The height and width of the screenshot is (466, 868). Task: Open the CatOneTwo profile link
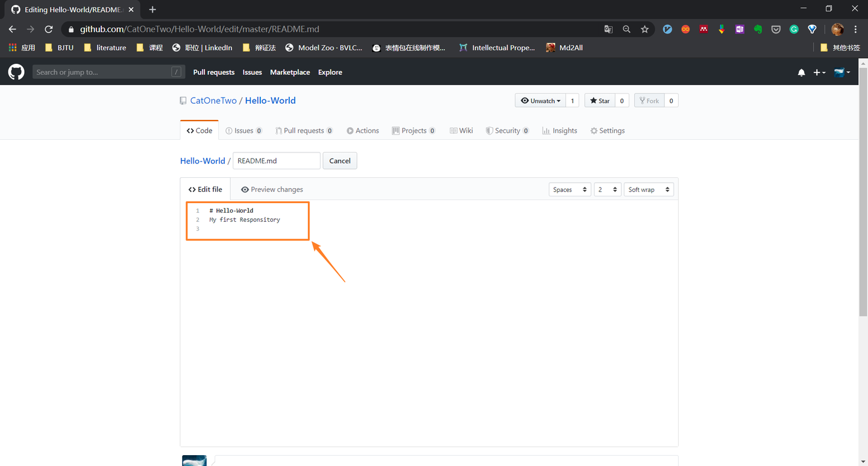[x=213, y=100]
